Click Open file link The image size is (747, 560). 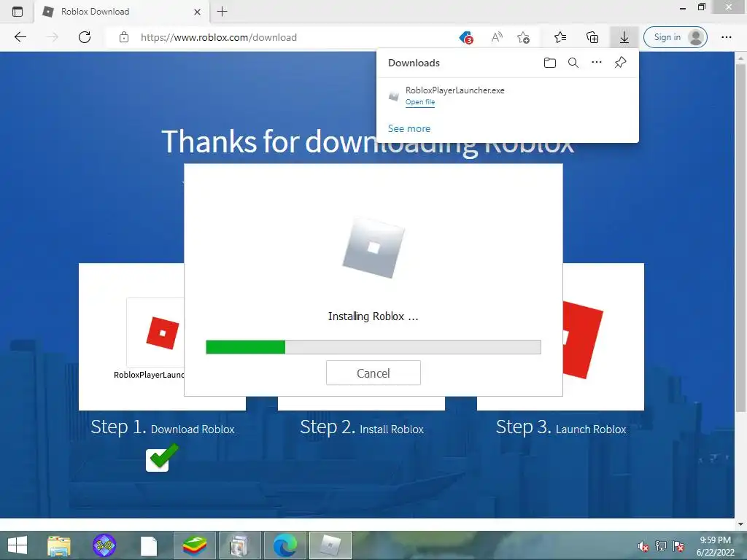(x=420, y=102)
